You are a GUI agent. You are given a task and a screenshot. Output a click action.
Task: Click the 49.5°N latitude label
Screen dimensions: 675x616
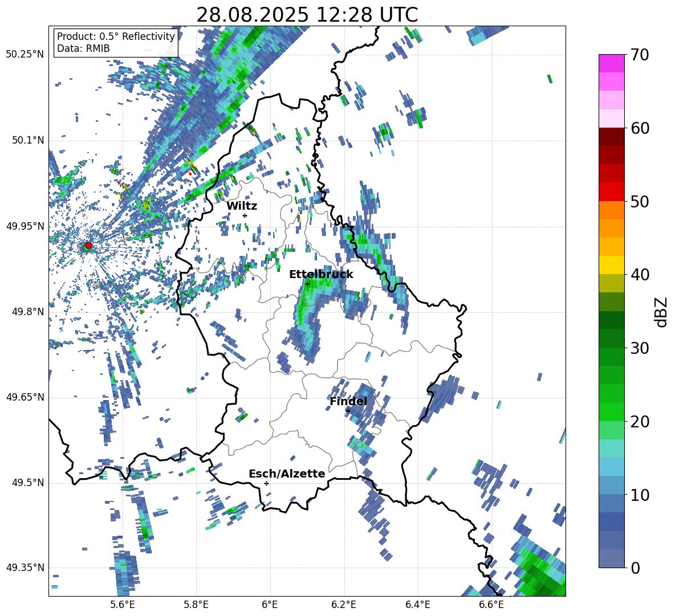click(x=28, y=483)
